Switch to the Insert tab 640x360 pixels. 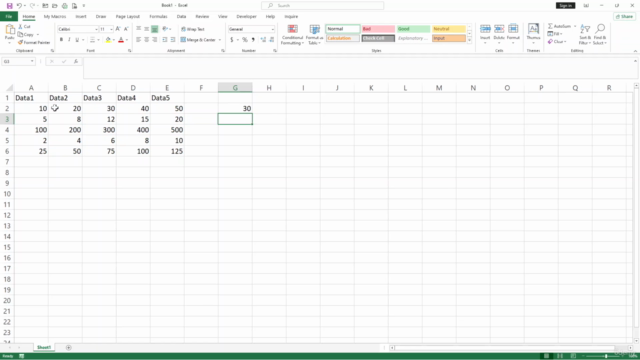click(x=81, y=16)
